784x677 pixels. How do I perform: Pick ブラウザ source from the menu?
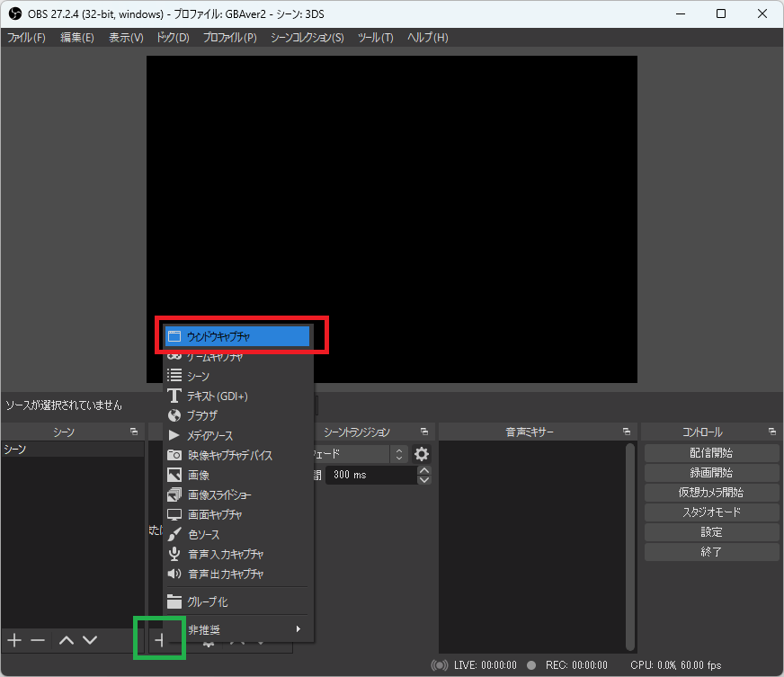pyautogui.click(x=237, y=415)
